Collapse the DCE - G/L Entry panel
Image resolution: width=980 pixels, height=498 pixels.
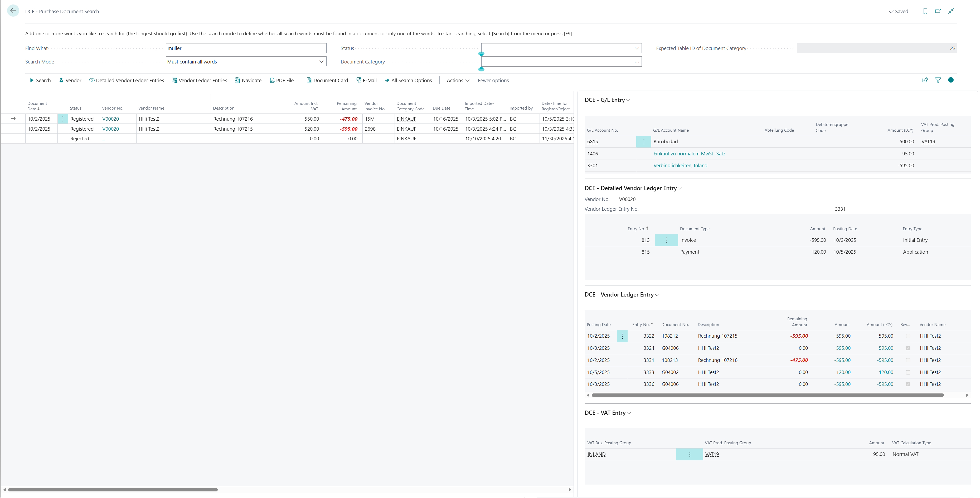(628, 100)
